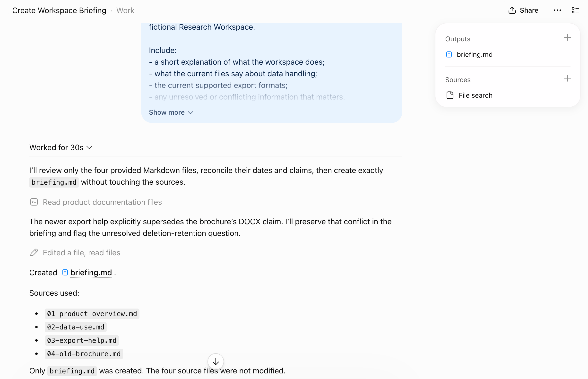588x379 pixels.
Task: Click the 02-data-use.md filename
Action: click(76, 327)
